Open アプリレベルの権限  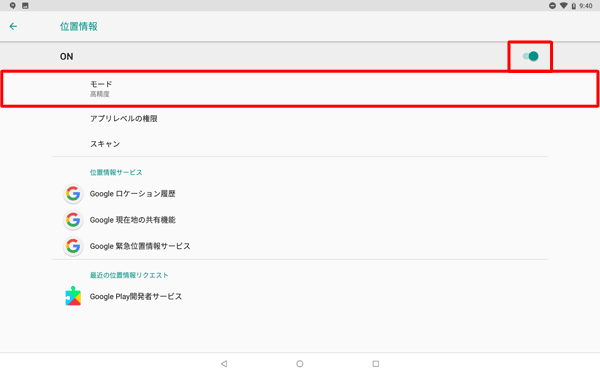300,119
